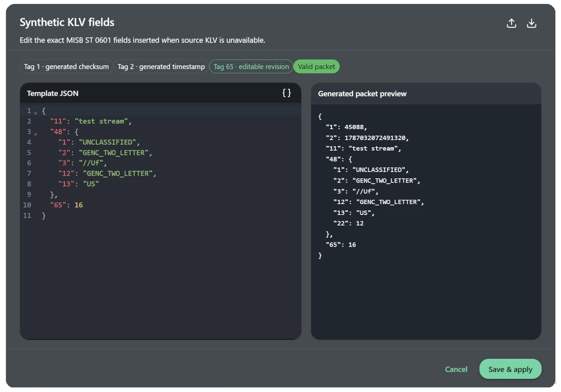Click the "GENC_TWO_LETTER" value on editor line 5
561x392 pixels.
[x=114, y=153]
